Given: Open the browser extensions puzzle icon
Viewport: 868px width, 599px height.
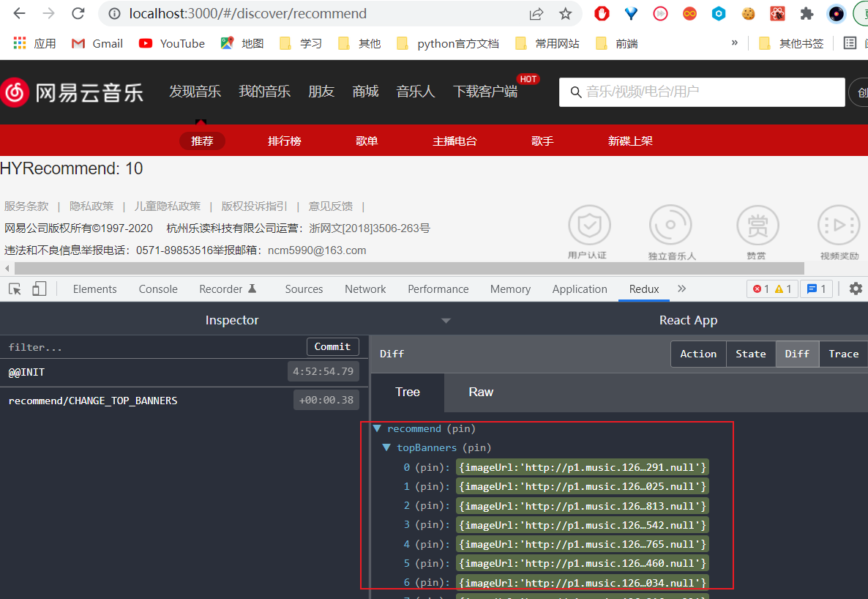Looking at the screenshot, I should 806,13.
